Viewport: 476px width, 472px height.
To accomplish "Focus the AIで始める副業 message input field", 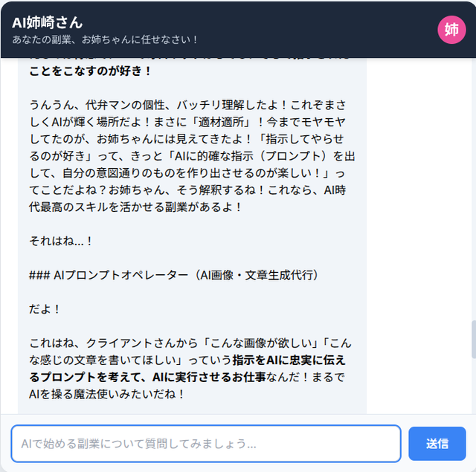I will click(x=206, y=444).
